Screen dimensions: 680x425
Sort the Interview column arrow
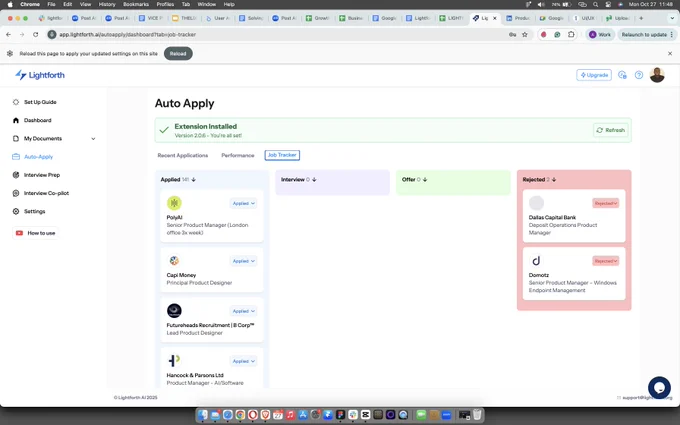point(314,180)
